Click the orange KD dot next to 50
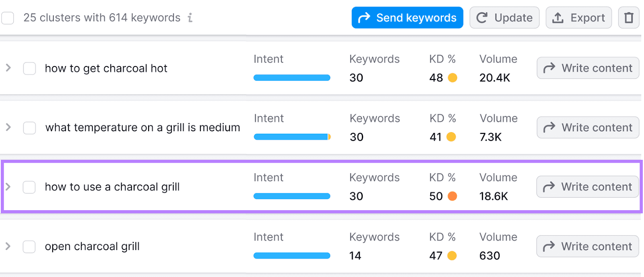Image resolution: width=644 pixels, height=277 pixels. pyautogui.click(x=452, y=196)
